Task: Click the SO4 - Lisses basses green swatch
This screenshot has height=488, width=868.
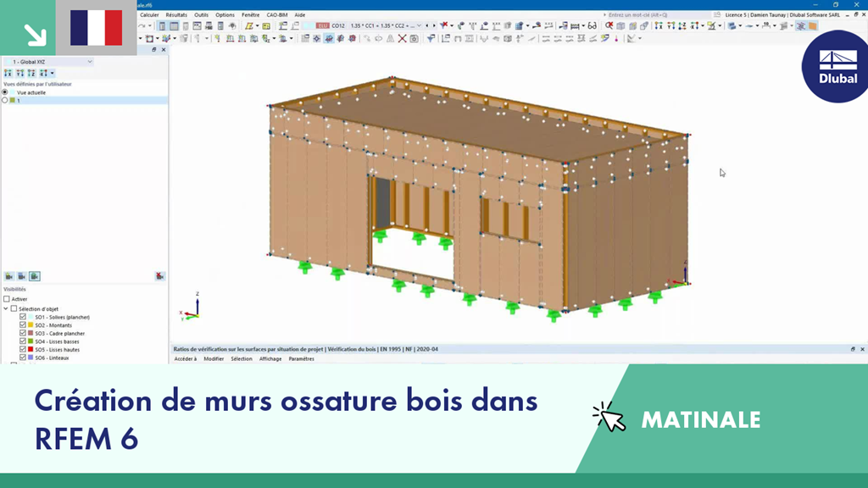Action: [x=31, y=341]
